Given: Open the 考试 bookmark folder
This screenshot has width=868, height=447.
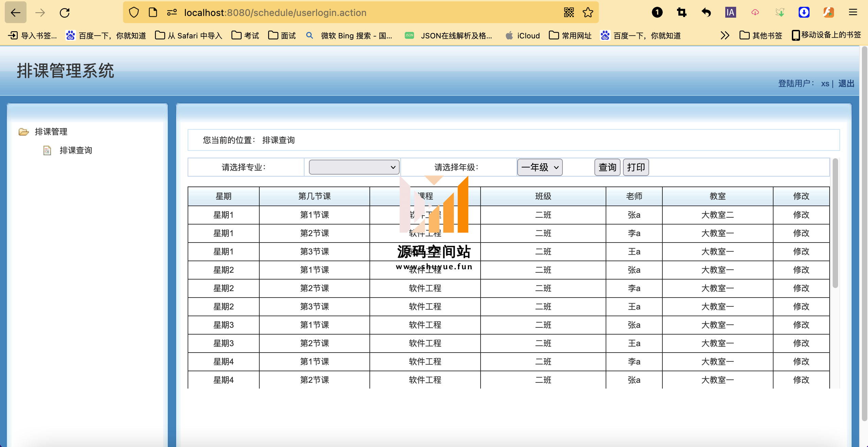Looking at the screenshot, I should [245, 35].
